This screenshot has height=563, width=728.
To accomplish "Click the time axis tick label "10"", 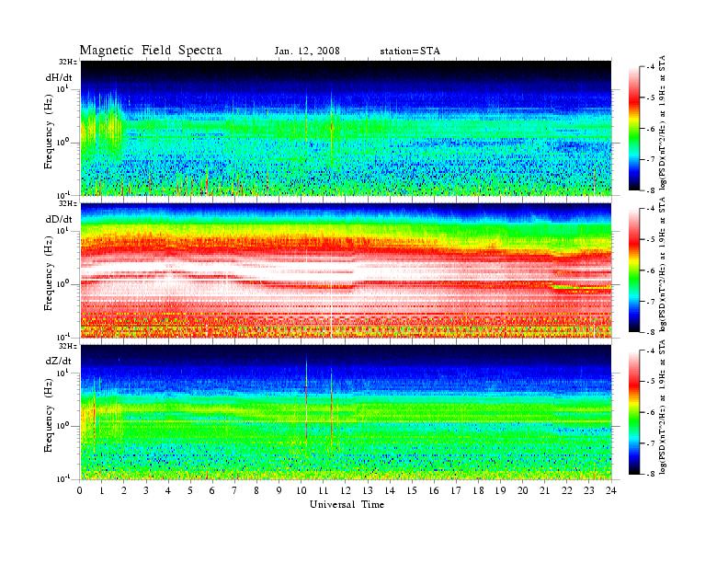I will (x=301, y=490).
